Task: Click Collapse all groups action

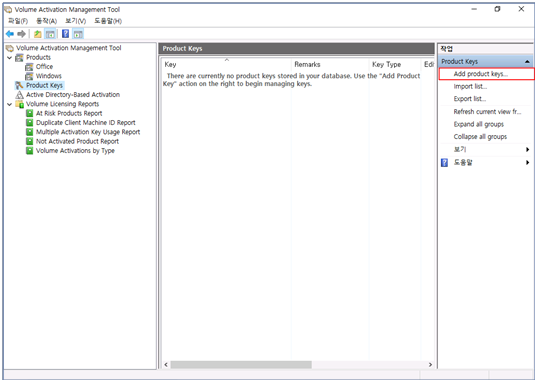Action: 480,137
